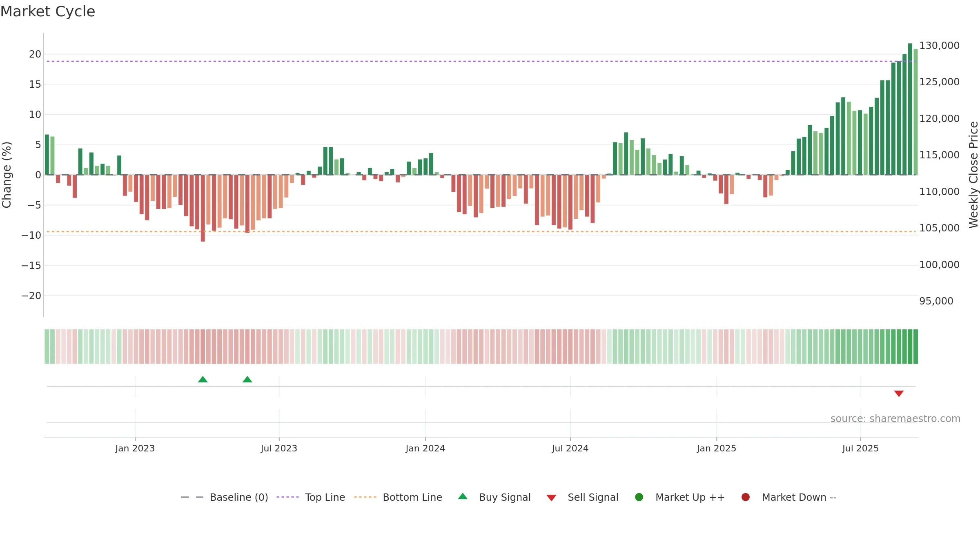Click the Change (%) axis title
Image resolution: width=980 pixels, height=551 pixels.
click(x=7, y=175)
